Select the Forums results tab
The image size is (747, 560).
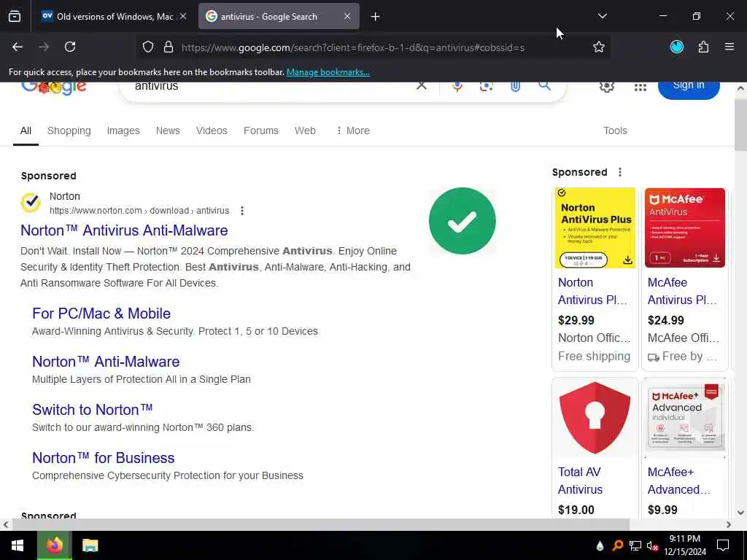[260, 131]
